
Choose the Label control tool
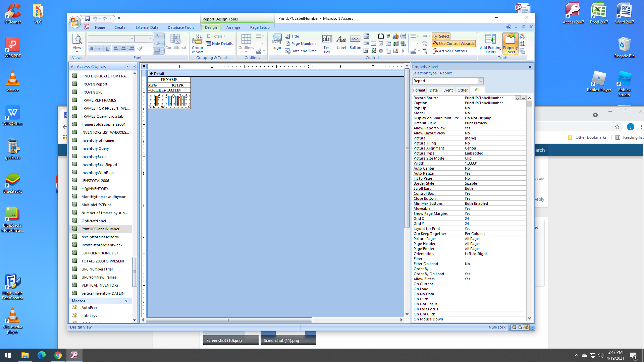341,42
